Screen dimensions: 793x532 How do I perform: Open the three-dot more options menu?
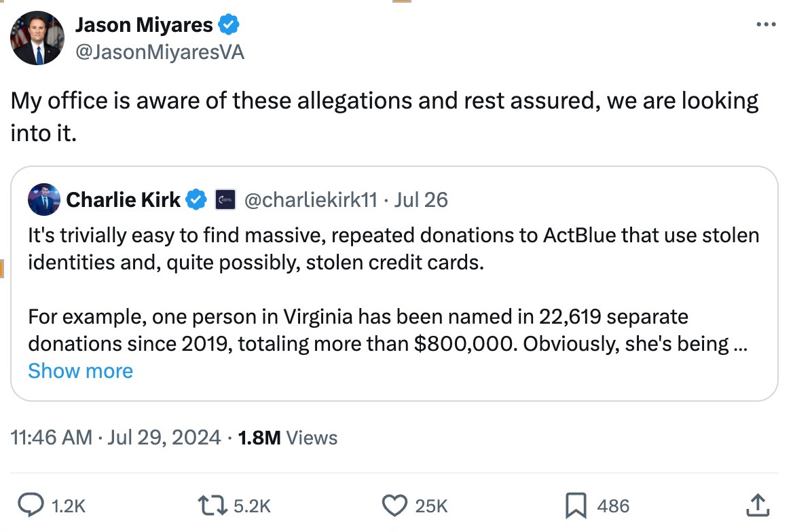click(765, 24)
